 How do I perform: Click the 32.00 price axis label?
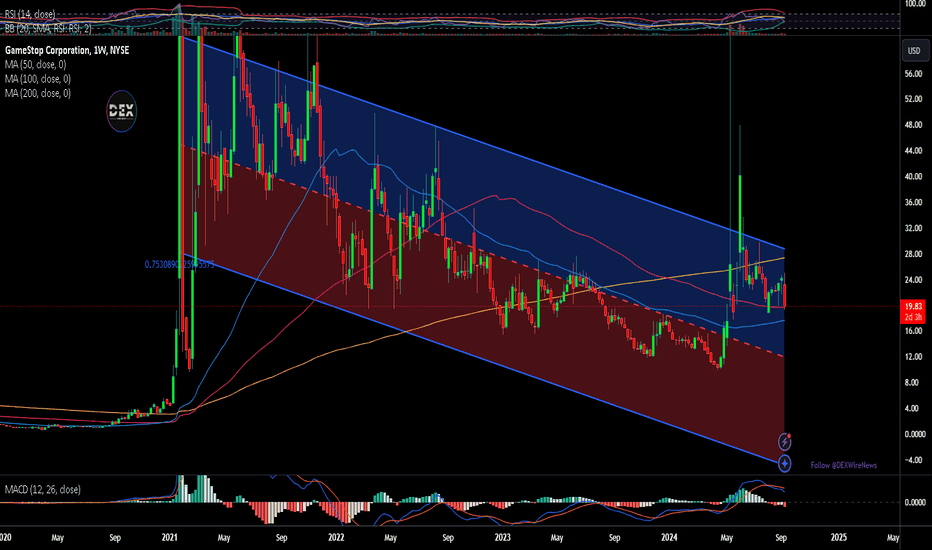tap(913, 228)
